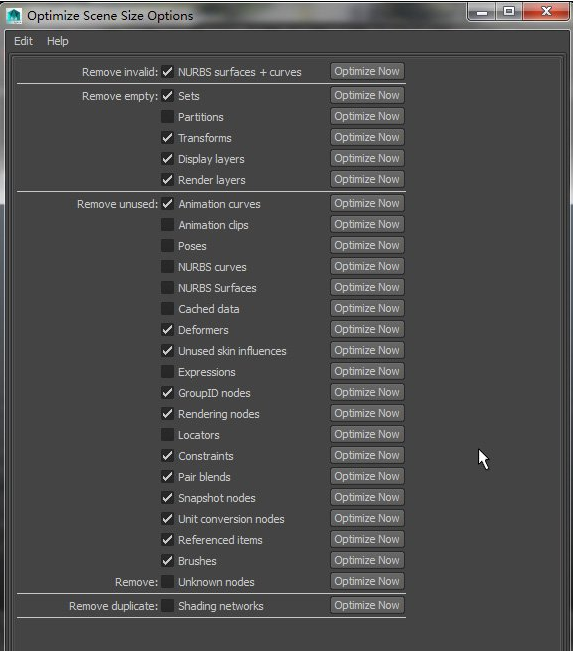The height and width of the screenshot is (651, 573).
Task: Toggle the Pair blends checkbox
Action: [x=167, y=477]
